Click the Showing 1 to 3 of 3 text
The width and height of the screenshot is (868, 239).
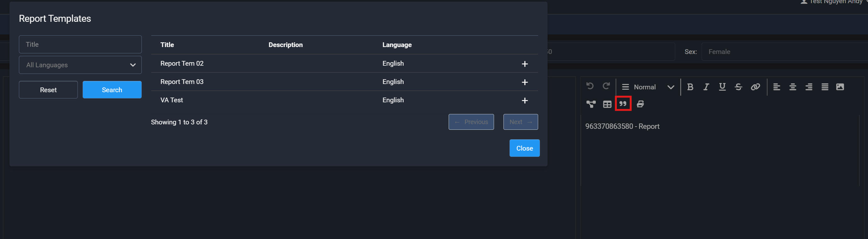(179, 122)
